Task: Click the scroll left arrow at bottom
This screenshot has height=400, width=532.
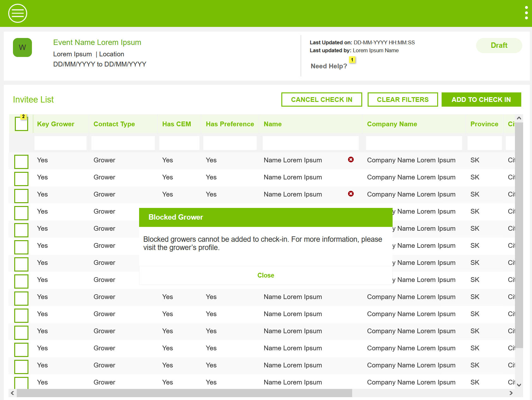Action: (12, 393)
